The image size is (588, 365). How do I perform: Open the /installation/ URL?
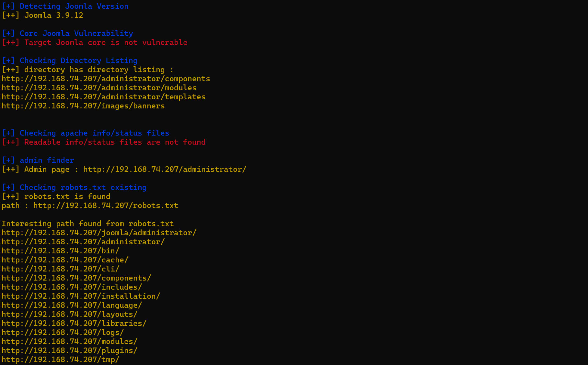[x=81, y=296]
